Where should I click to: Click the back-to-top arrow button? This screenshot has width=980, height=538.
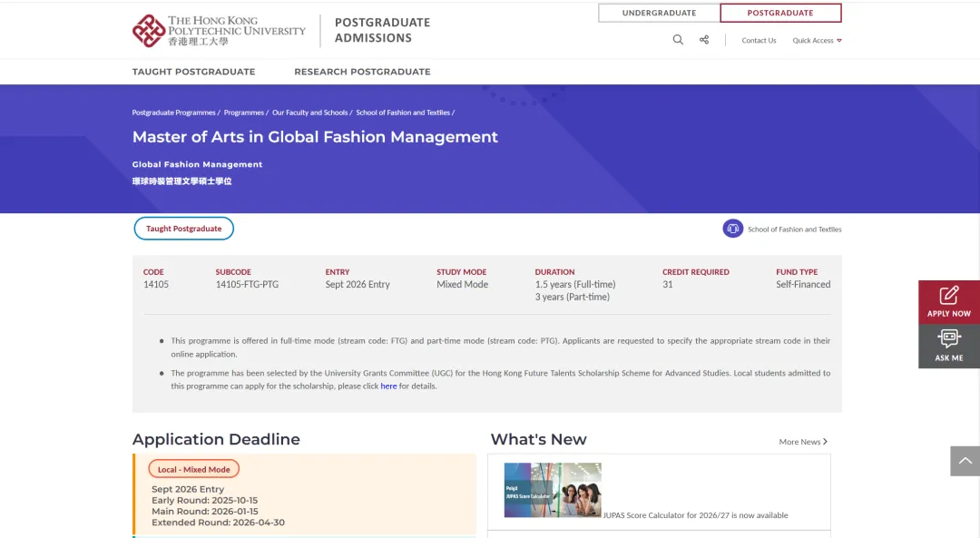click(965, 461)
